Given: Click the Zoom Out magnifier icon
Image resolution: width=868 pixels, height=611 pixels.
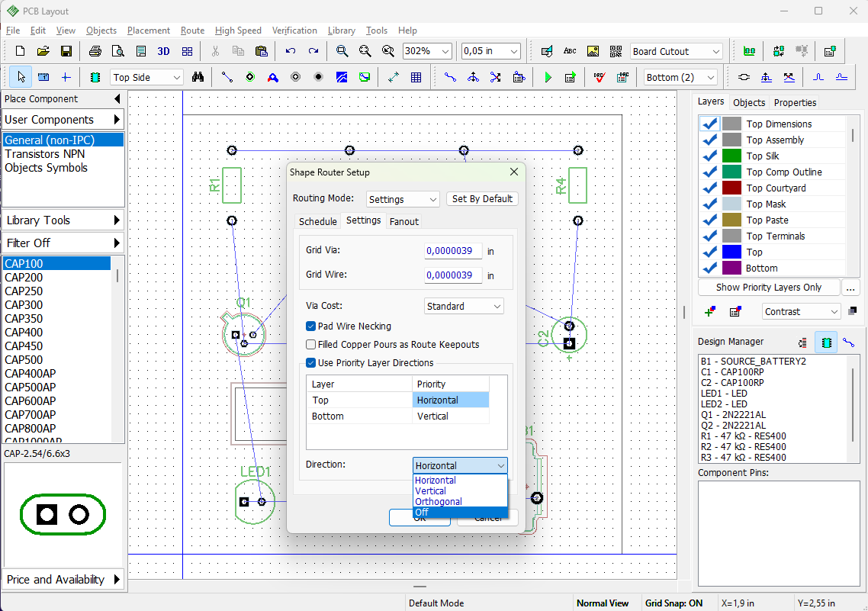Looking at the screenshot, I should tap(365, 51).
